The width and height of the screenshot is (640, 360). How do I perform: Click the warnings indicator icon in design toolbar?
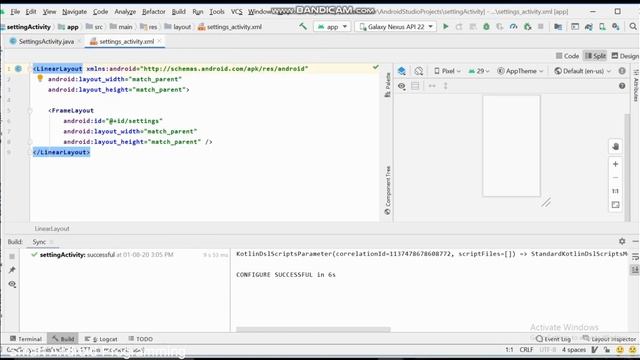tap(622, 71)
